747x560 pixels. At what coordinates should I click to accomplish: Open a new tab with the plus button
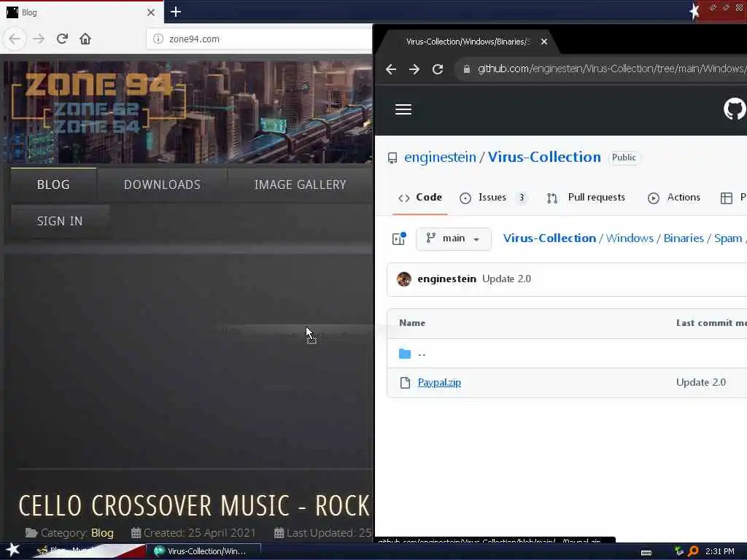(176, 12)
